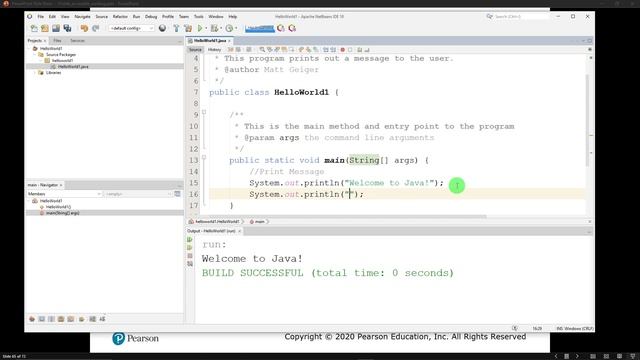The width and height of the screenshot is (640, 360).
Task: Open the Profile Project arrow dropdown
Action: click(236, 28)
